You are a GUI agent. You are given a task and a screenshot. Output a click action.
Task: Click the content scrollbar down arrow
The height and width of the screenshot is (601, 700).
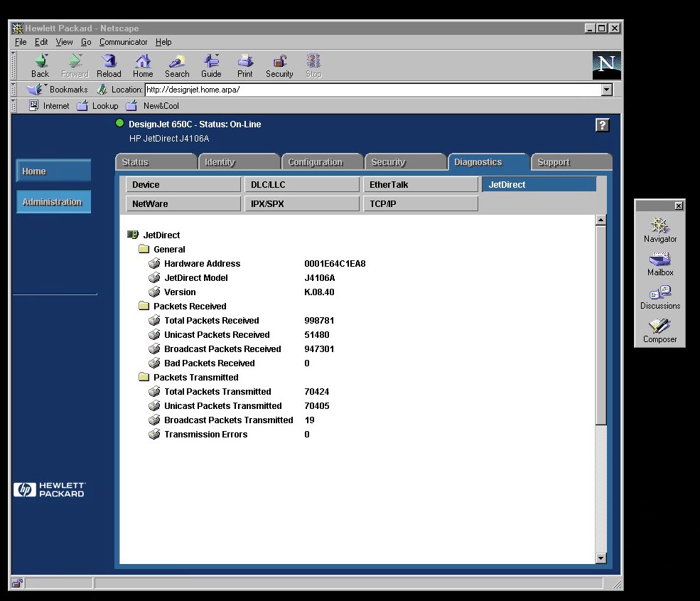(601, 558)
